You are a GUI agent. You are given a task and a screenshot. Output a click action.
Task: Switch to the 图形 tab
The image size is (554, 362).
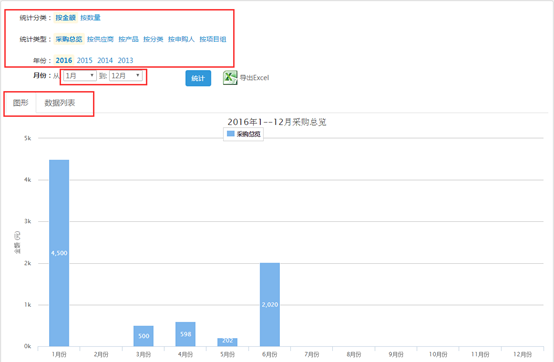pyautogui.click(x=20, y=103)
